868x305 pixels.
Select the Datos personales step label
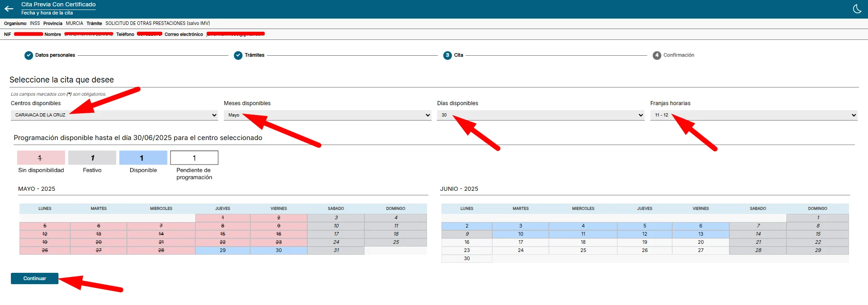pos(55,55)
